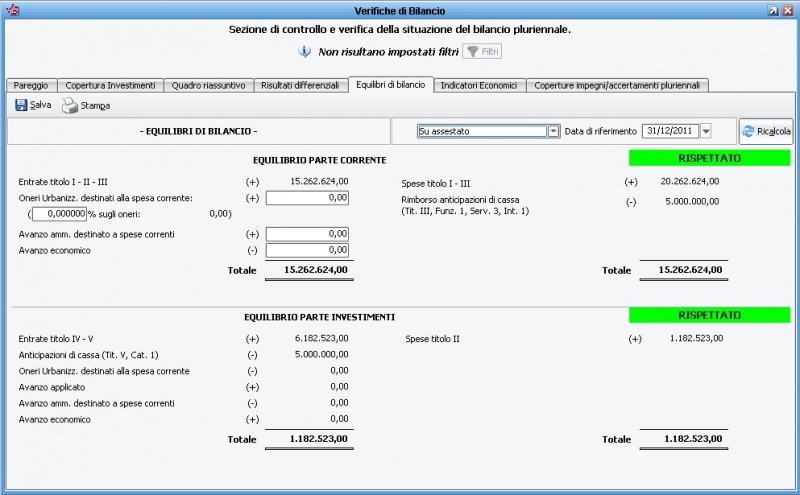Click the Oneri Urbanizz. spesa corrente amount field

[307, 198]
